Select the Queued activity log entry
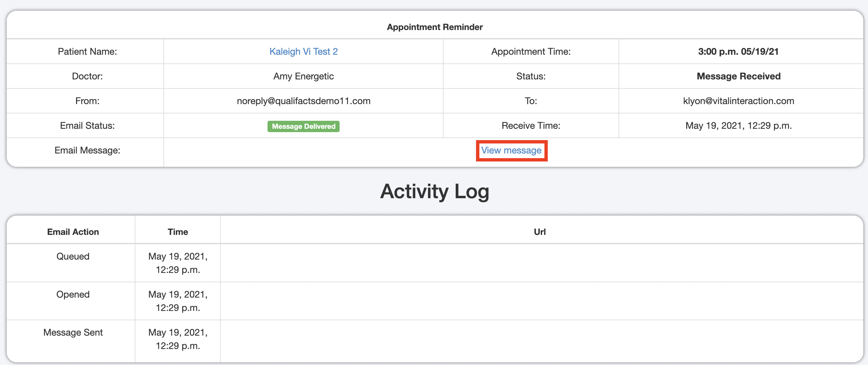Image resolution: width=868 pixels, height=365 pixels. coord(72,256)
